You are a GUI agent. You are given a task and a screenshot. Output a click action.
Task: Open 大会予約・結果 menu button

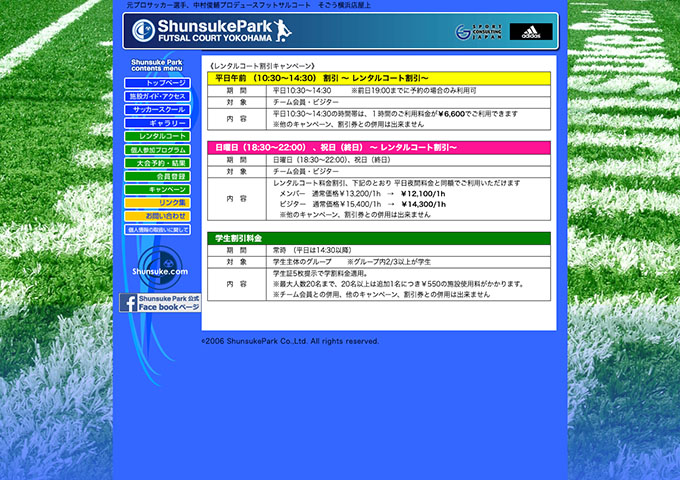pyautogui.click(x=157, y=163)
